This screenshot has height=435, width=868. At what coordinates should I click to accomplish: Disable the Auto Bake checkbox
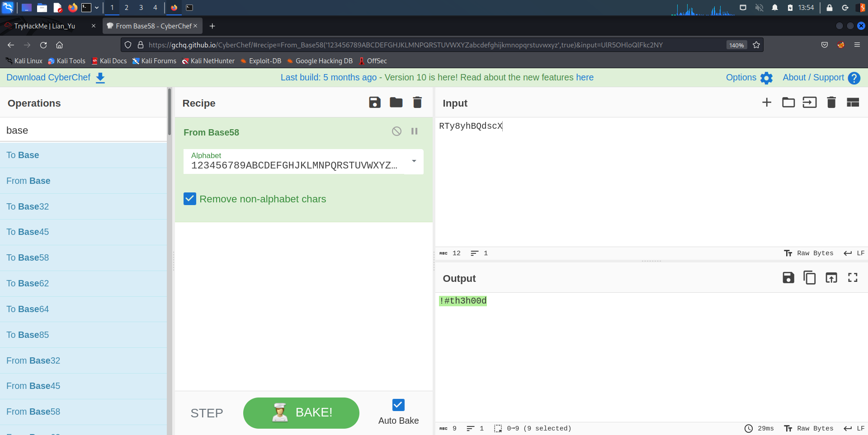click(x=398, y=405)
